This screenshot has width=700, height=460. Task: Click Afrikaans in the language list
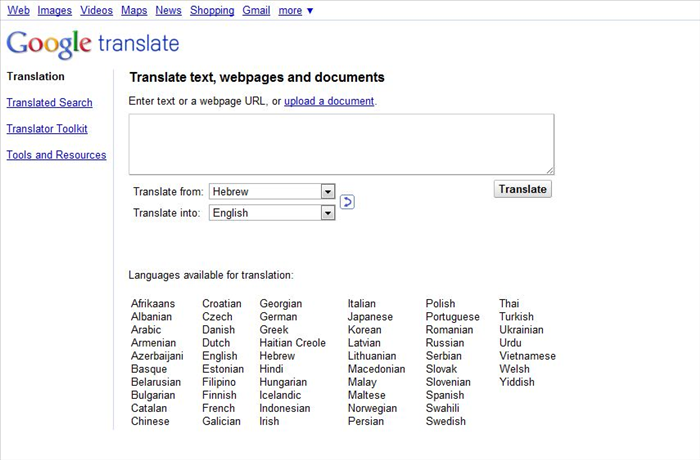[x=153, y=304]
